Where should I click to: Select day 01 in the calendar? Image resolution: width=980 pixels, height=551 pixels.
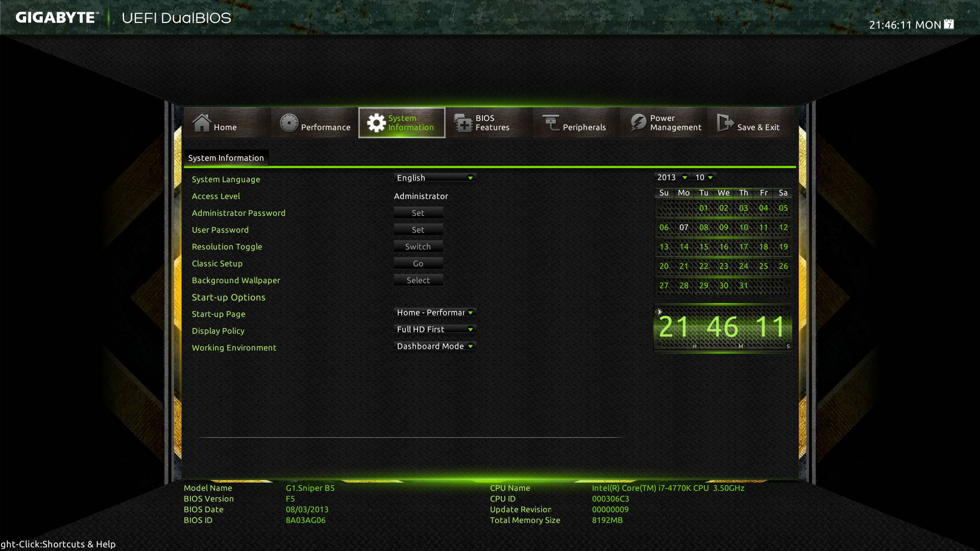[704, 208]
